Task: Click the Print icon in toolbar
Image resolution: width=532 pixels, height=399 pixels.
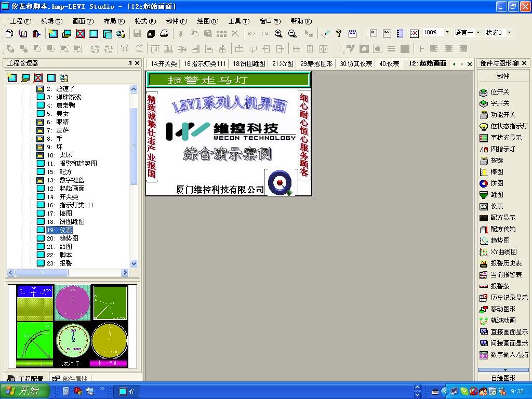Action: pos(164,33)
